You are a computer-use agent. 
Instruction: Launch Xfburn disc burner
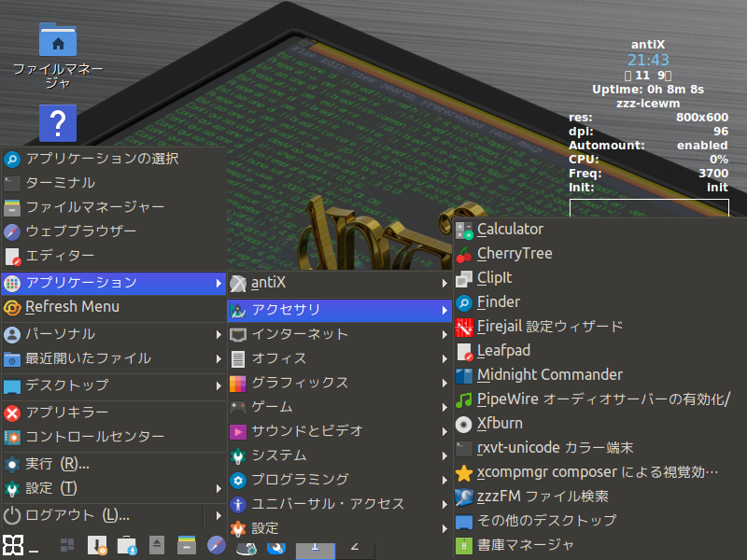pos(599,424)
